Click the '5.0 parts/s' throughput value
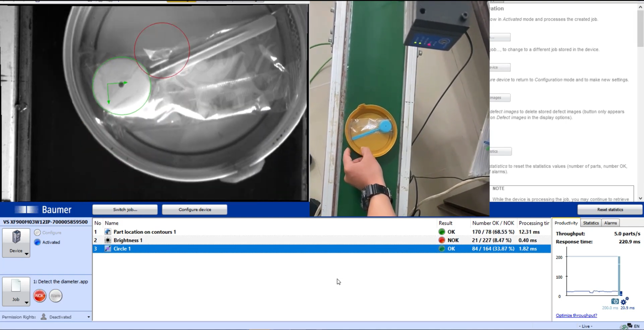Viewport: 644px width, 330px height. 627,233
